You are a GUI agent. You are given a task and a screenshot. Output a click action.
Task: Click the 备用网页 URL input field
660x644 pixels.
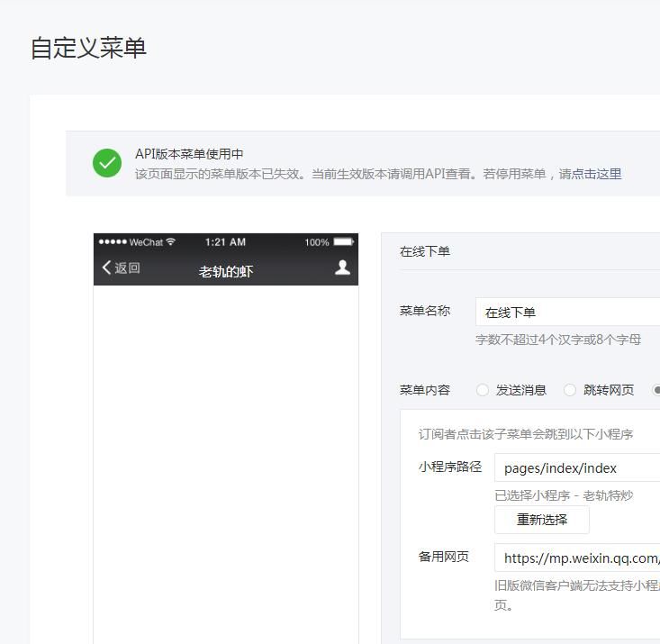point(576,558)
